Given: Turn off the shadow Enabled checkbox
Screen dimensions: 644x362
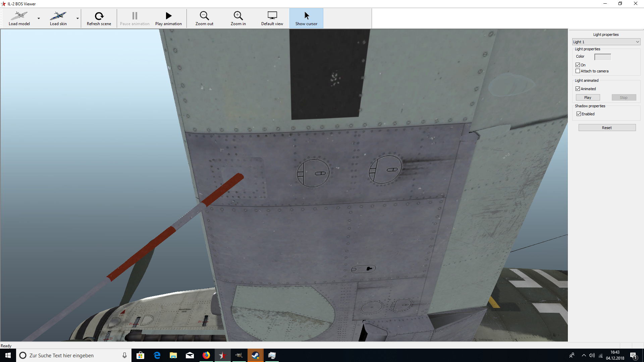Looking at the screenshot, I should pos(579,114).
